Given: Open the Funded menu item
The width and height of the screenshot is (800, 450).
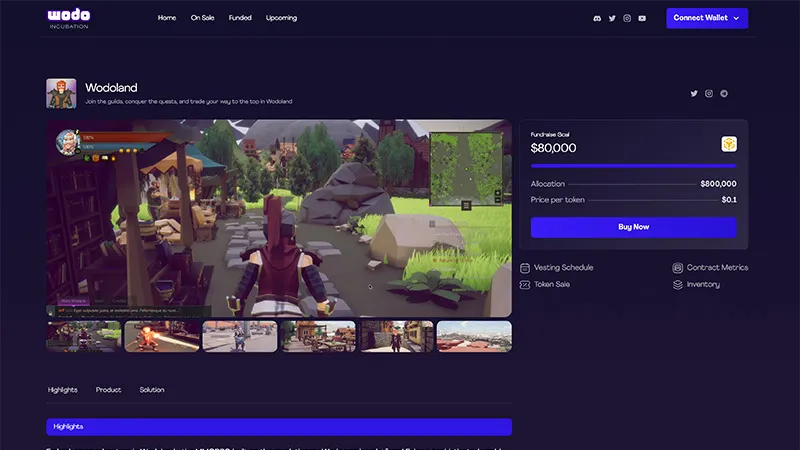Looking at the screenshot, I should pyautogui.click(x=240, y=18).
